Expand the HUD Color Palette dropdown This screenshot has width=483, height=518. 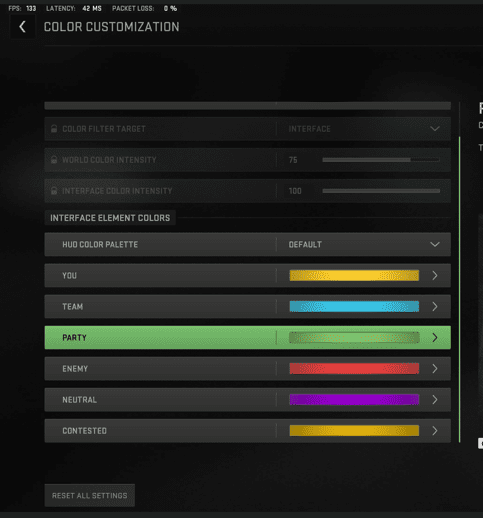(x=434, y=244)
